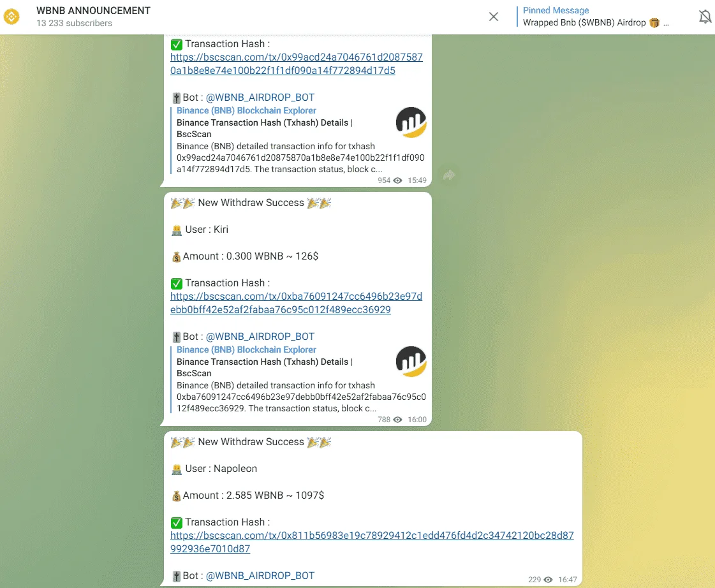The height and width of the screenshot is (588, 715).
Task: Open Binance (BNB) Blockchain Explorer title, 16:00 preview
Action: click(x=246, y=349)
